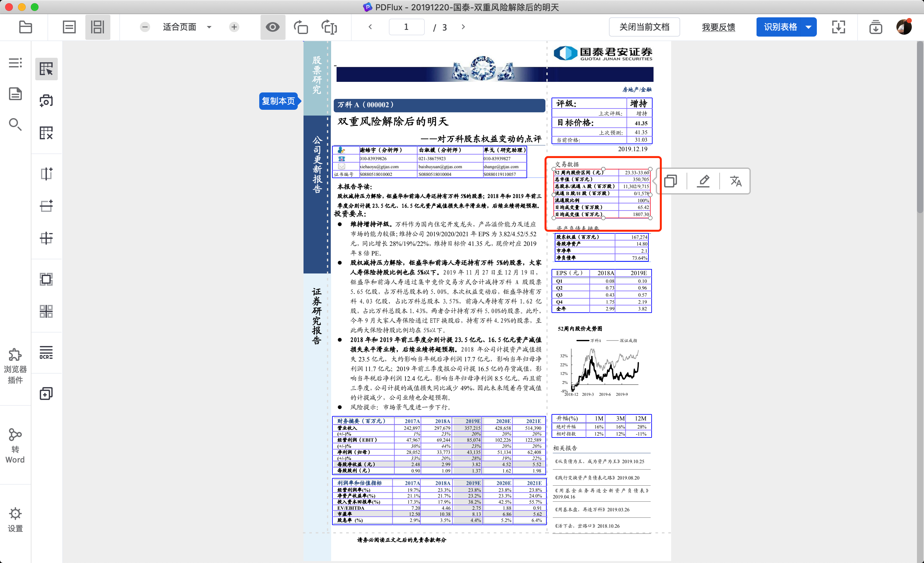Click 《用基本盘，再造万科》 report entry
This screenshot has height=563, width=924.
tap(592, 509)
